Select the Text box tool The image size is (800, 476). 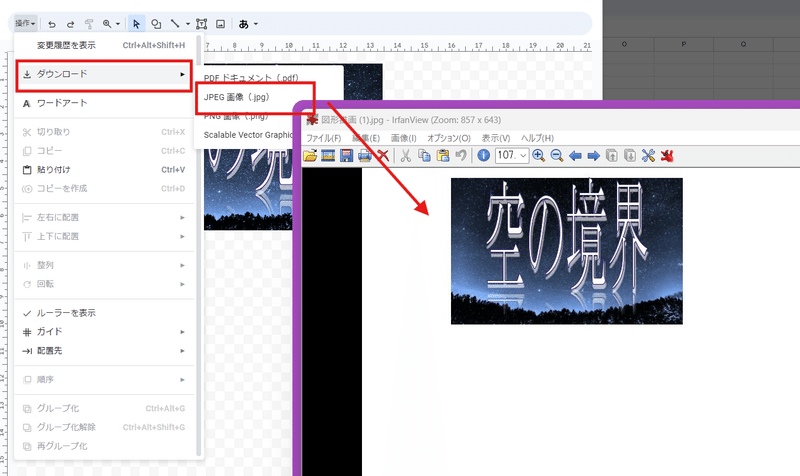(x=202, y=24)
